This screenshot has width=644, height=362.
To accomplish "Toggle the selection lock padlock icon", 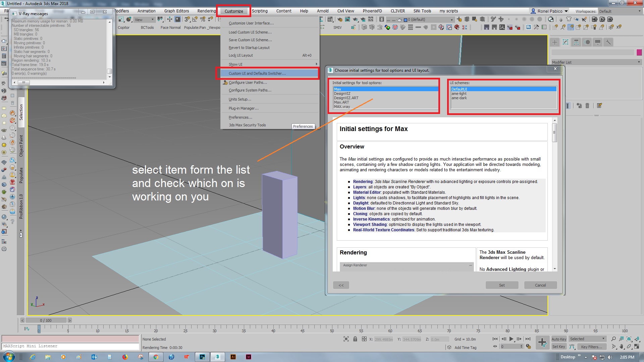I will coord(355,339).
